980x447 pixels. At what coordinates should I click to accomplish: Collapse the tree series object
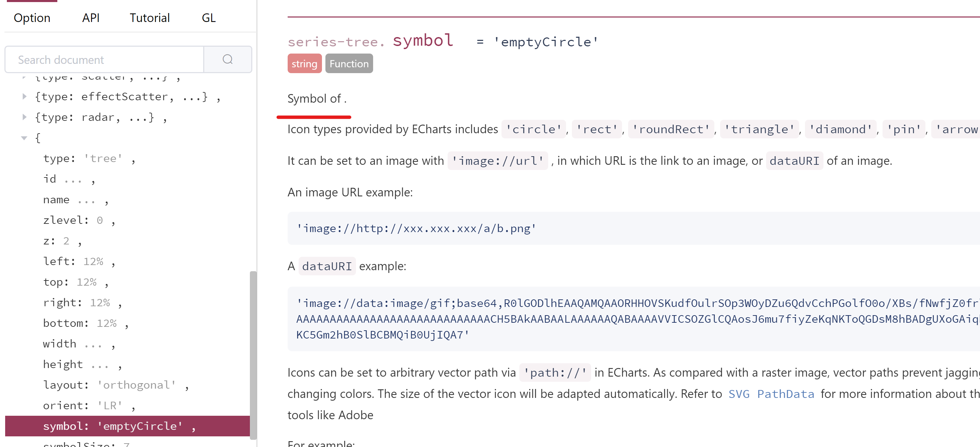24,138
